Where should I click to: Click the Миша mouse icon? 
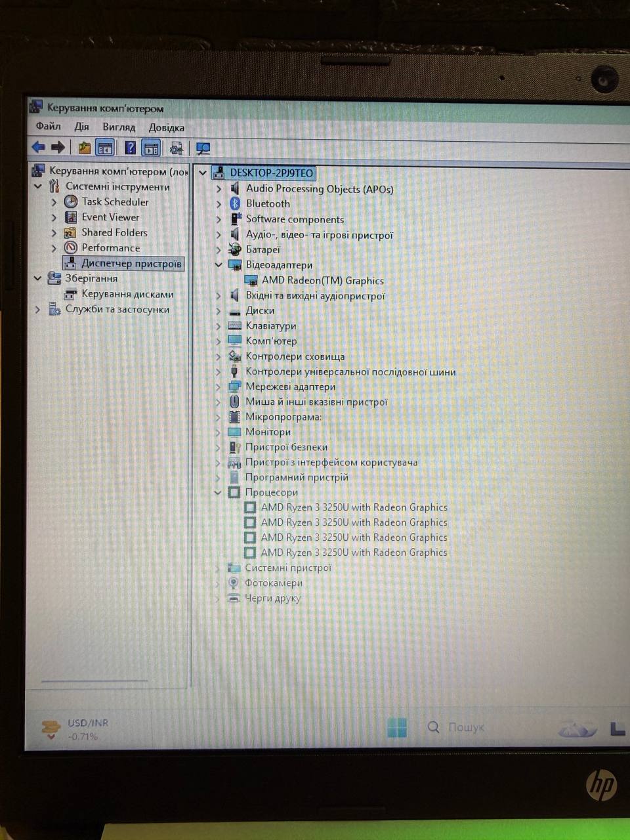(234, 402)
